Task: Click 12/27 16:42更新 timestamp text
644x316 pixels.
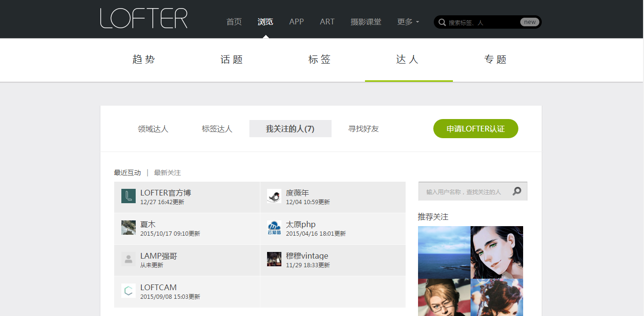Action: 162,202
